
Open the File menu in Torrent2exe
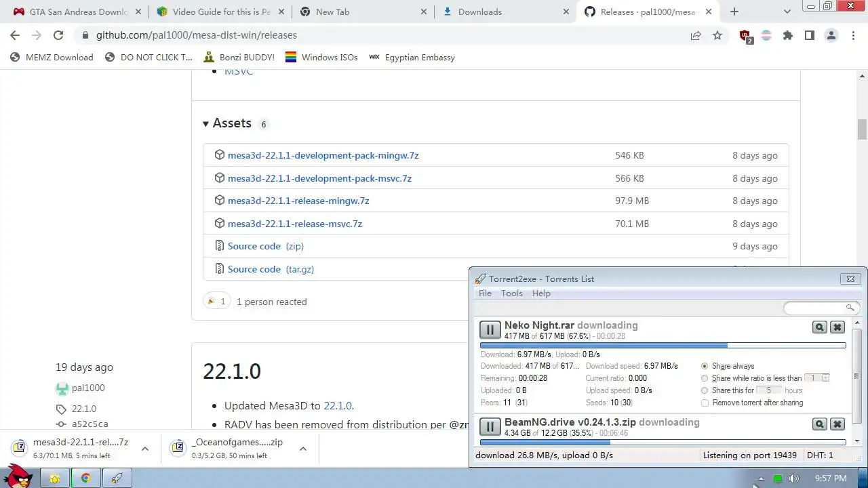coord(485,293)
